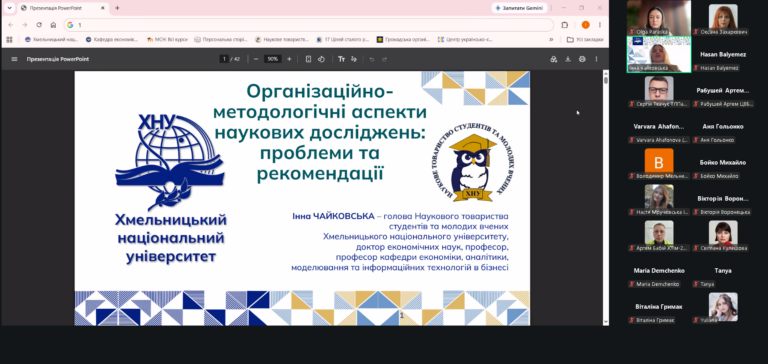The height and width of the screenshot is (364, 768).
Task: Select the Презентація PowerPoint tab
Action: pyautogui.click(x=63, y=8)
